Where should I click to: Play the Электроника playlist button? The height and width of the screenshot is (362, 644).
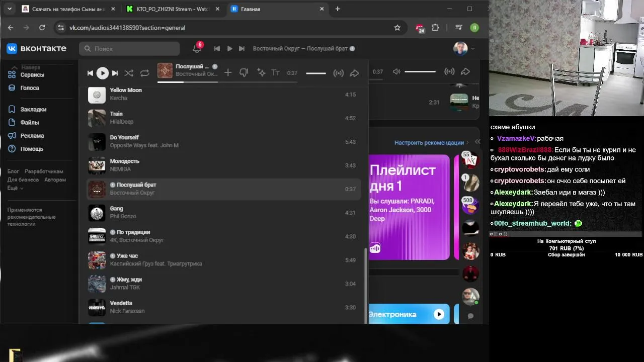[439, 314]
